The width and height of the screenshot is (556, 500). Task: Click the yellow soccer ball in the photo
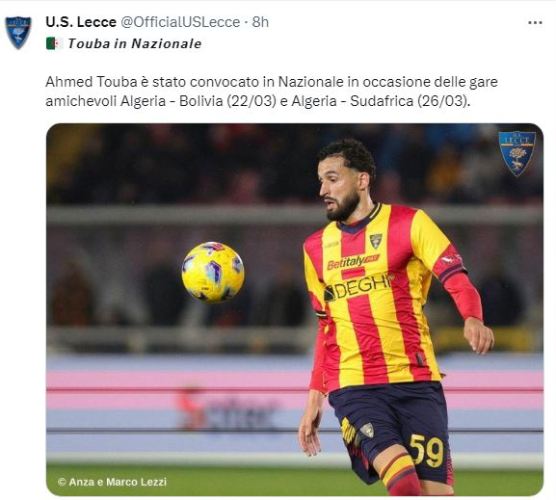point(213,272)
